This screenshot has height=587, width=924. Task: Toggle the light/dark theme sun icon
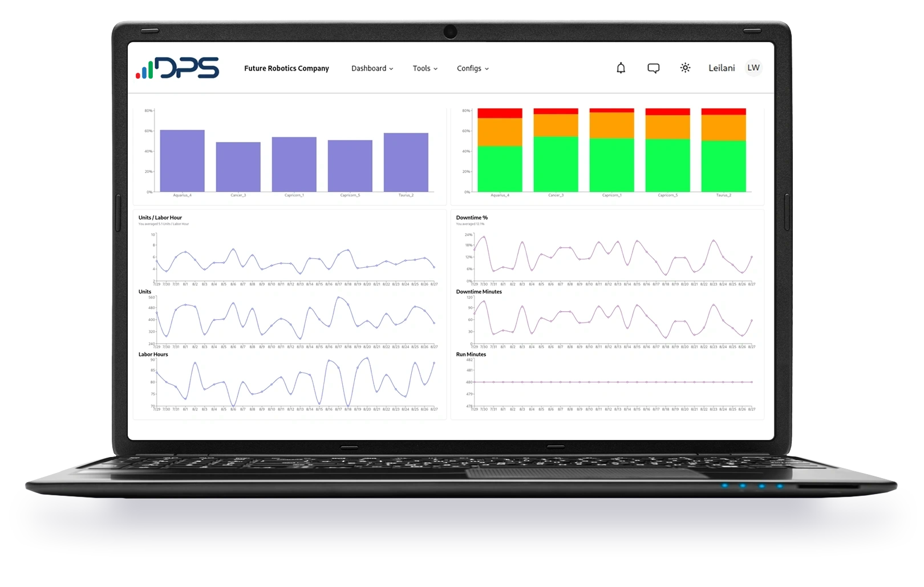(685, 68)
